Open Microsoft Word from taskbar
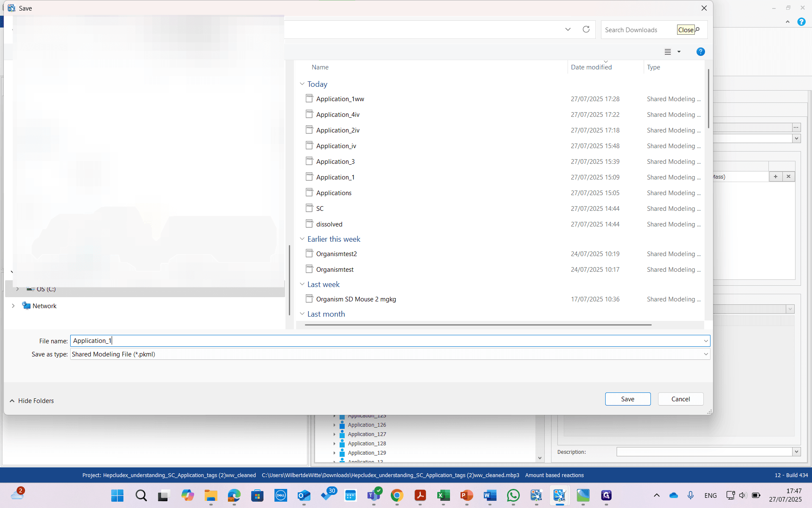The height and width of the screenshot is (508, 812). pyautogui.click(x=490, y=495)
